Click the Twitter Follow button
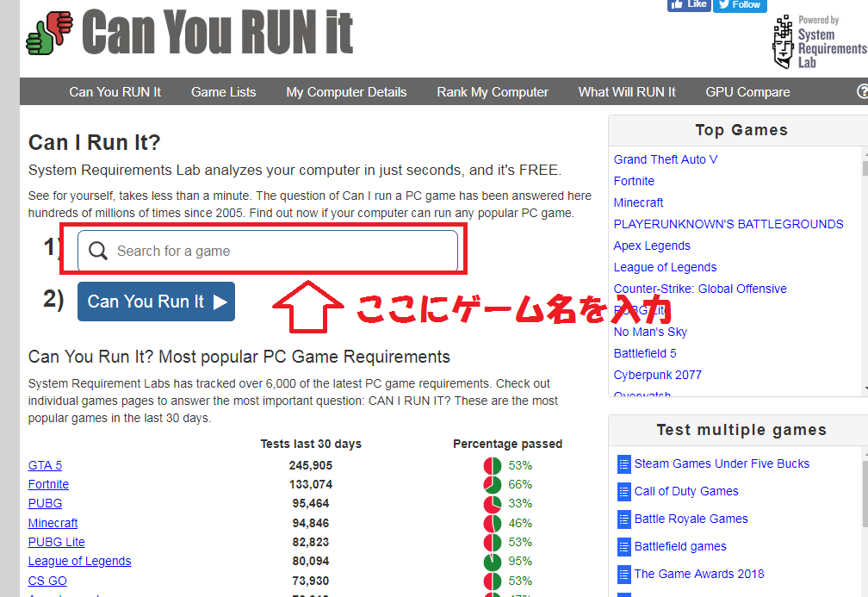868x597 pixels. click(x=740, y=5)
